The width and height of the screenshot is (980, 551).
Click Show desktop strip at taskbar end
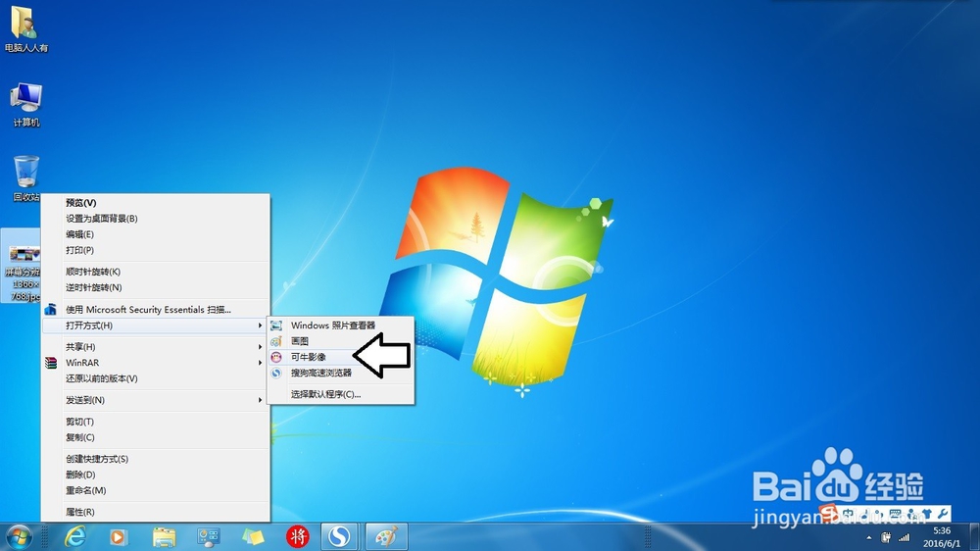(x=975, y=536)
